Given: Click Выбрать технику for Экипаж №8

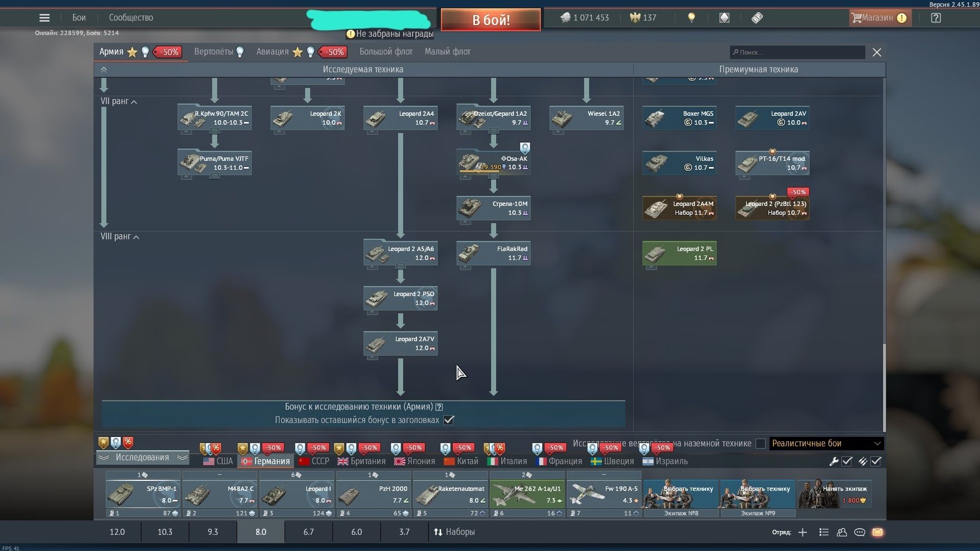Looking at the screenshot, I should pos(681,494).
